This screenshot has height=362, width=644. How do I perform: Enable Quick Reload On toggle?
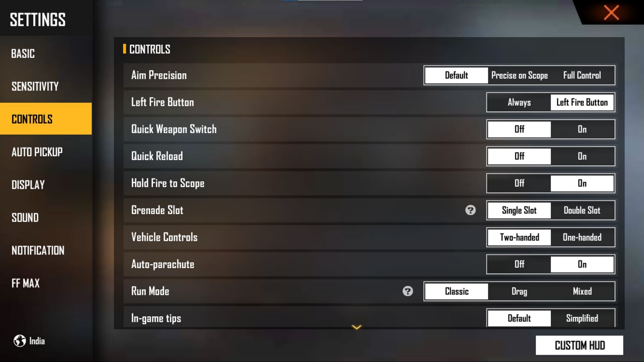pyautogui.click(x=582, y=156)
